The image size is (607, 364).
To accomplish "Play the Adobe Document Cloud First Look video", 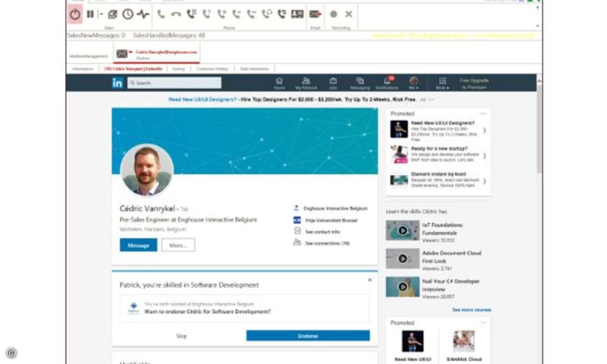I will [x=403, y=258].
